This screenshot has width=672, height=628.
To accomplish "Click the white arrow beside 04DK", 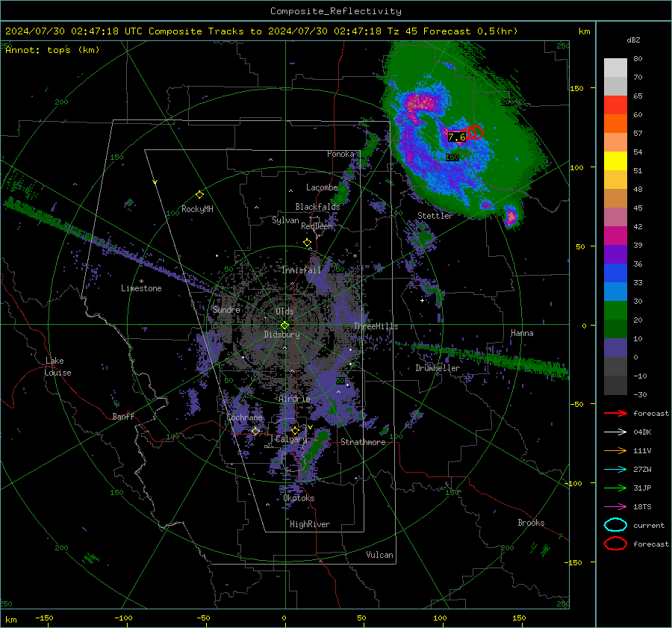I will click(x=615, y=432).
